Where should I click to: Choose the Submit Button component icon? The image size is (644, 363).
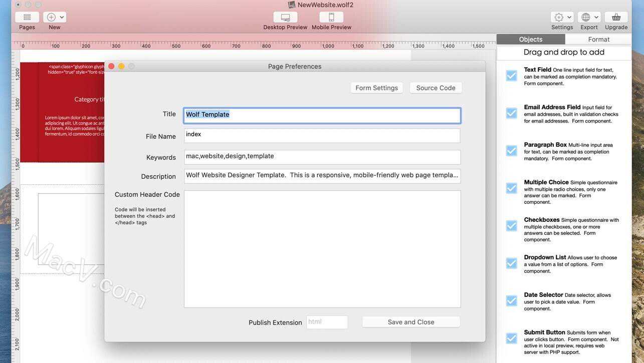511,338
